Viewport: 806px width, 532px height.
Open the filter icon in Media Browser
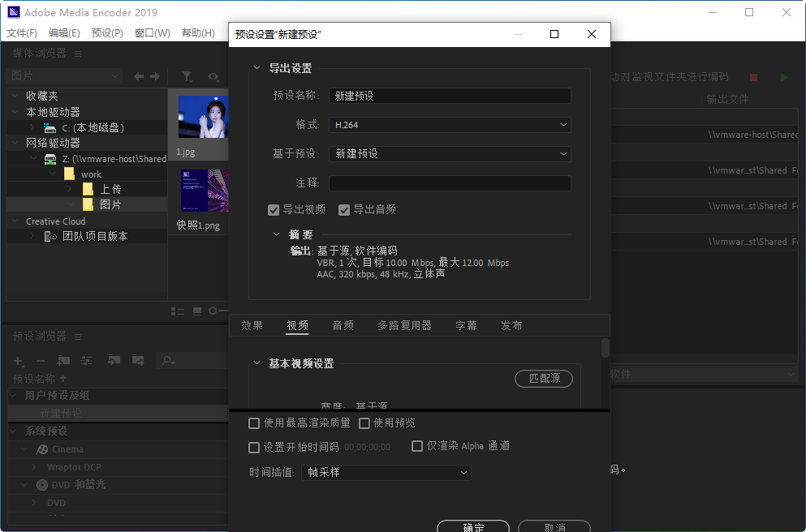[187, 76]
